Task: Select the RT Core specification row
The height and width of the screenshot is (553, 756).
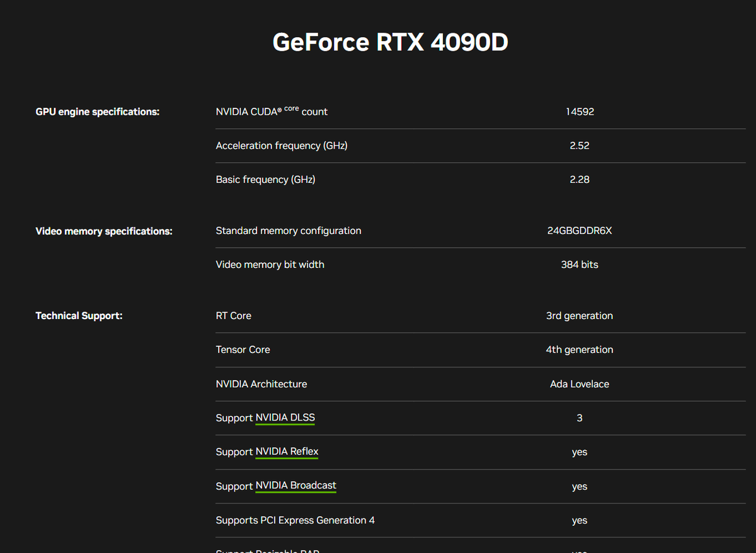Action: point(233,315)
